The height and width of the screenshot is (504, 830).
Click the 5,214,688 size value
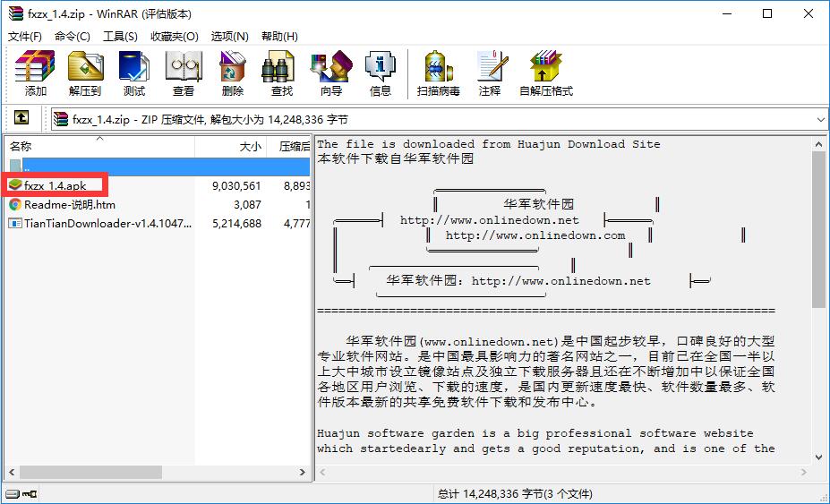pos(236,224)
